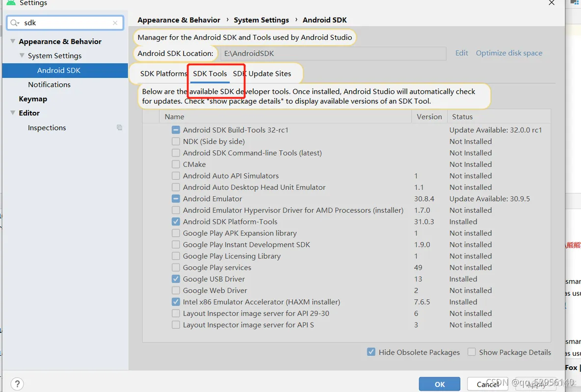Image resolution: width=581 pixels, height=392 pixels.
Task: Check Google Play Licensing Library
Action: click(176, 257)
